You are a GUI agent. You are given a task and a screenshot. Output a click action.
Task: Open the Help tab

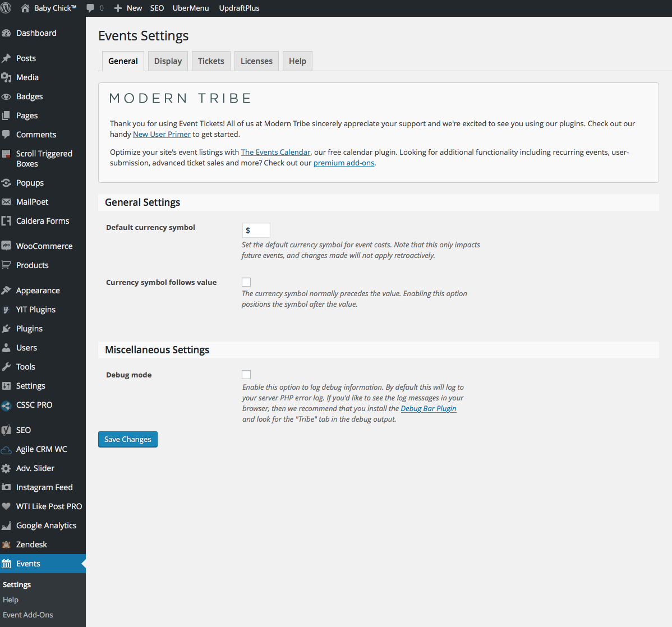tap(297, 61)
